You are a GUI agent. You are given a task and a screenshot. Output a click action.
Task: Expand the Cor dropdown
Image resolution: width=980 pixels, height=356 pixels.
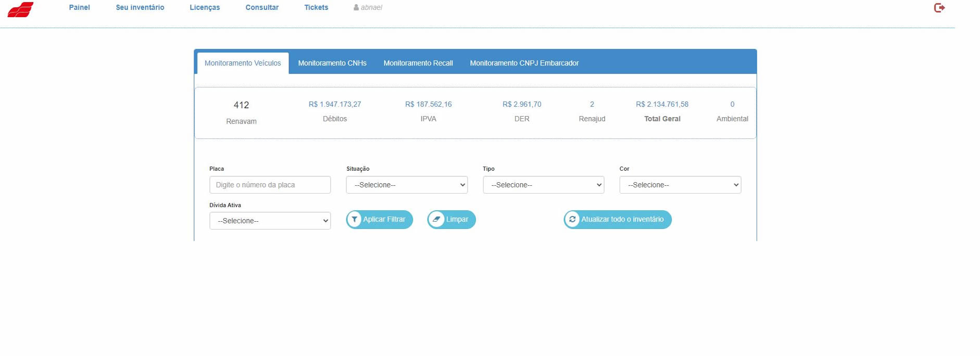coord(680,185)
